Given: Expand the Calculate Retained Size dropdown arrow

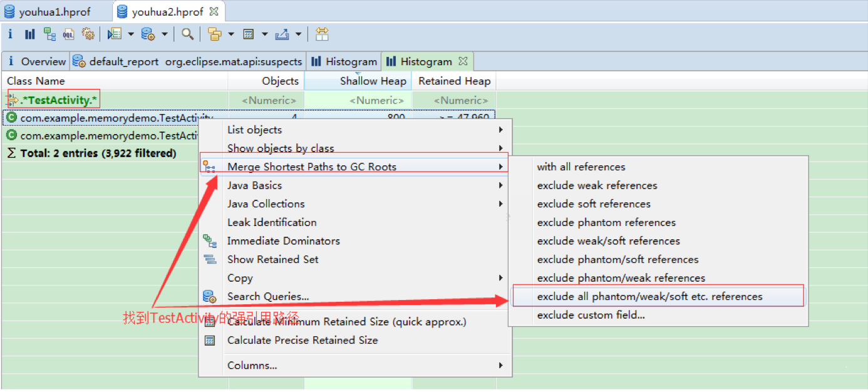Looking at the screenshot, I should (x=264, y=34).
